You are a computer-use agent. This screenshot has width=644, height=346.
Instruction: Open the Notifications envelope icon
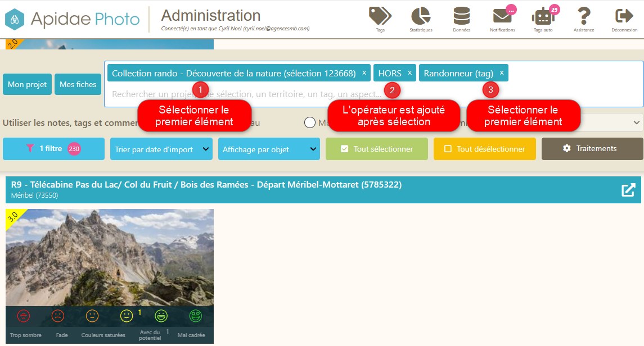pyautogui.click(x=502, y=16)
